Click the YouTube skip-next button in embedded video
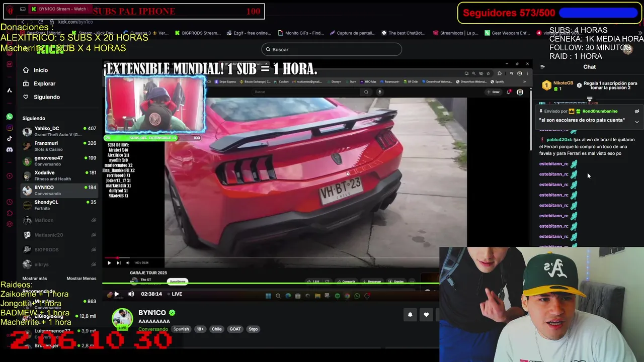The width and height of the screenshot is (644, 362). (118, 262)
